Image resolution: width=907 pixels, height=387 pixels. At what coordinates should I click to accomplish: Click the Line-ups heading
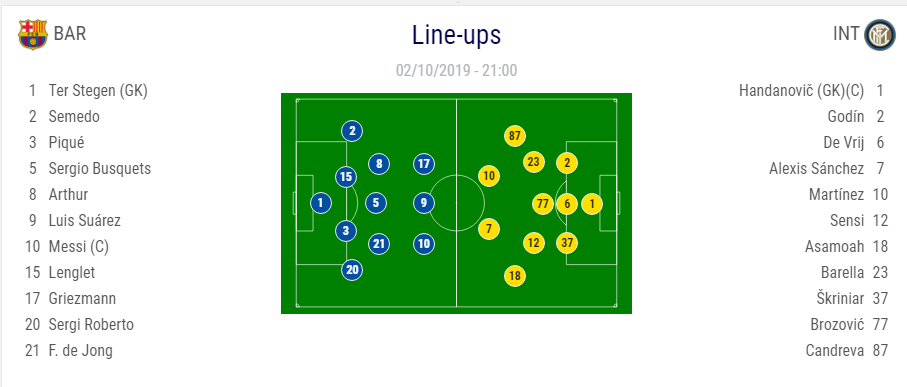point(456,35)
